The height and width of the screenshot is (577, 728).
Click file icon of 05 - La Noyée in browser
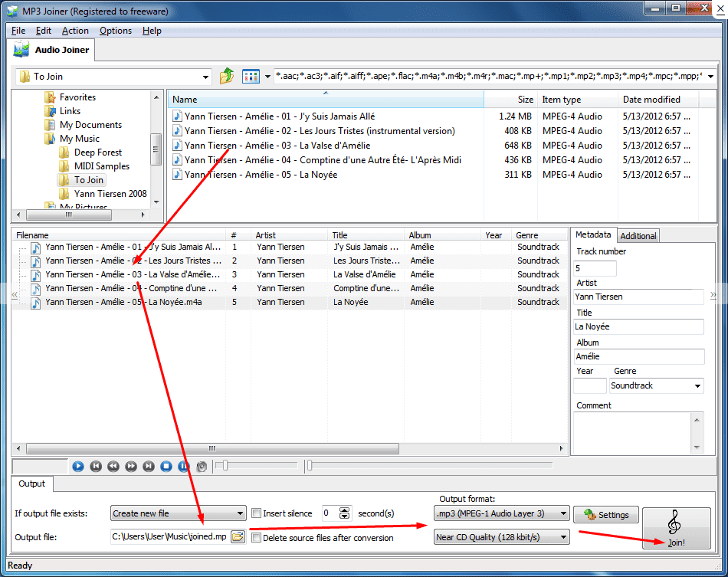[x=177, y=175]
